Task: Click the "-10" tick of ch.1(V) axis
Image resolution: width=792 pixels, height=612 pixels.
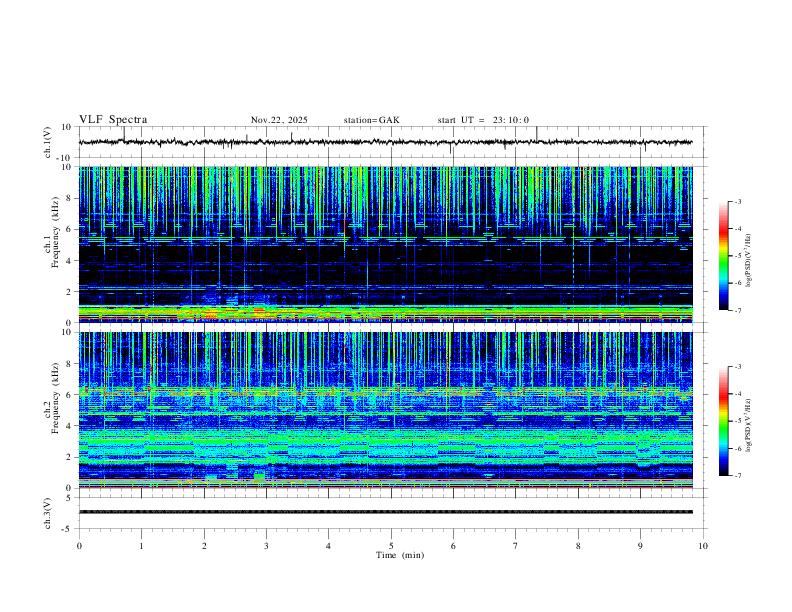Action: 64,158
